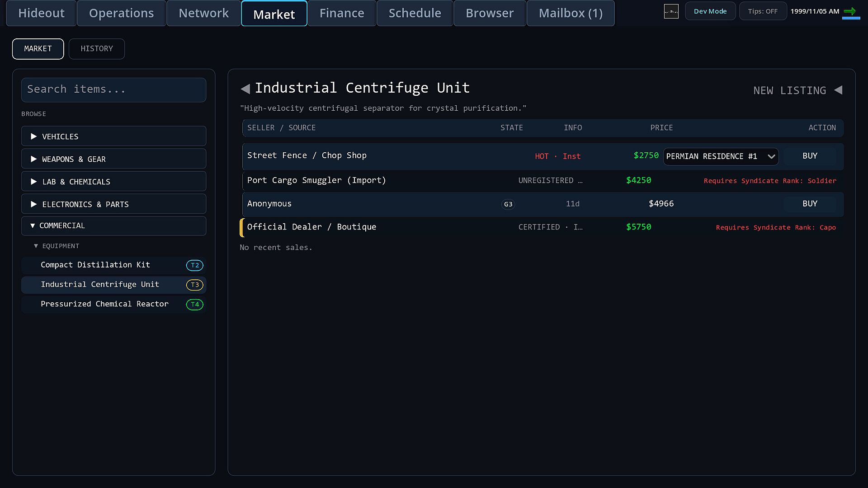Open the Finance tab
Image resolution: width=868 pixels, height=488 pixels.
[342, 13]
